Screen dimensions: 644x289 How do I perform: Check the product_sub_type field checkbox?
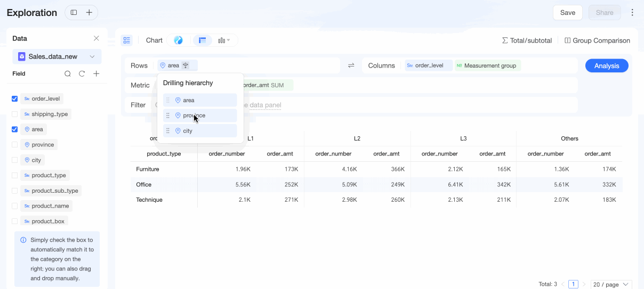(15, 191)
